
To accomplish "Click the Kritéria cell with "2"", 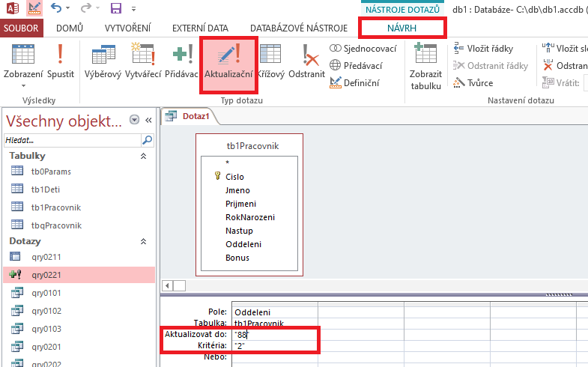I will click(x=275, y=345).
